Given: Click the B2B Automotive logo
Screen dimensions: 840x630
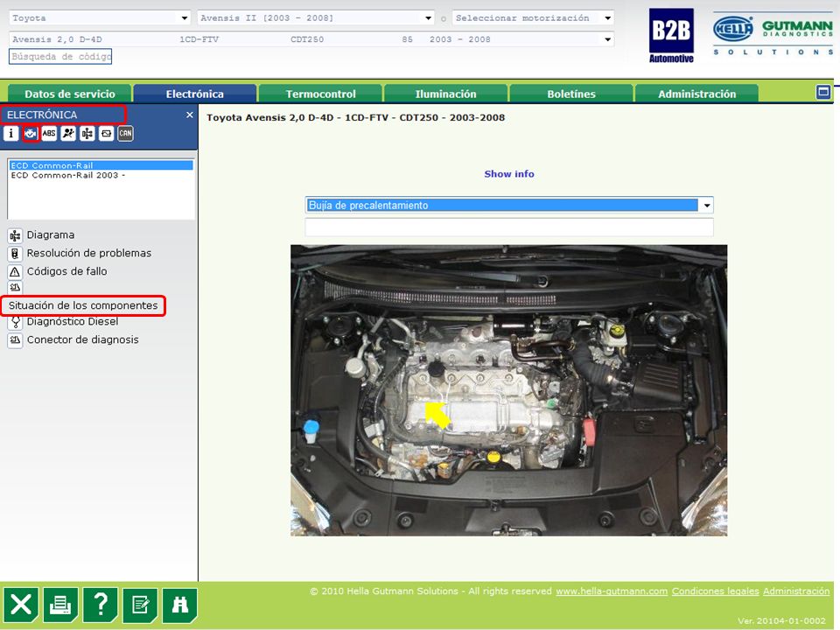Looking at the screenshot, I should click(671, 35).
